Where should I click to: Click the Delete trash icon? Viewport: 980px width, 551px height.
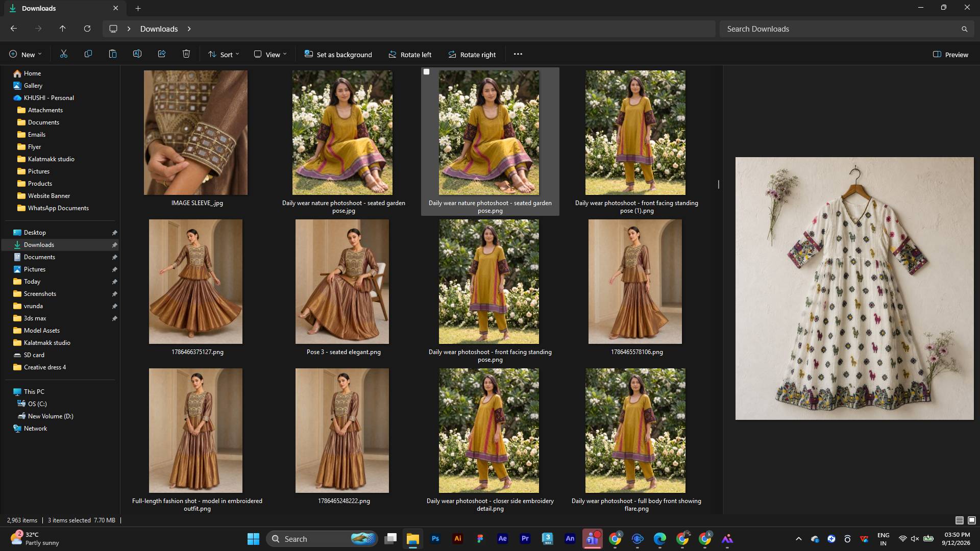point(186,54)
